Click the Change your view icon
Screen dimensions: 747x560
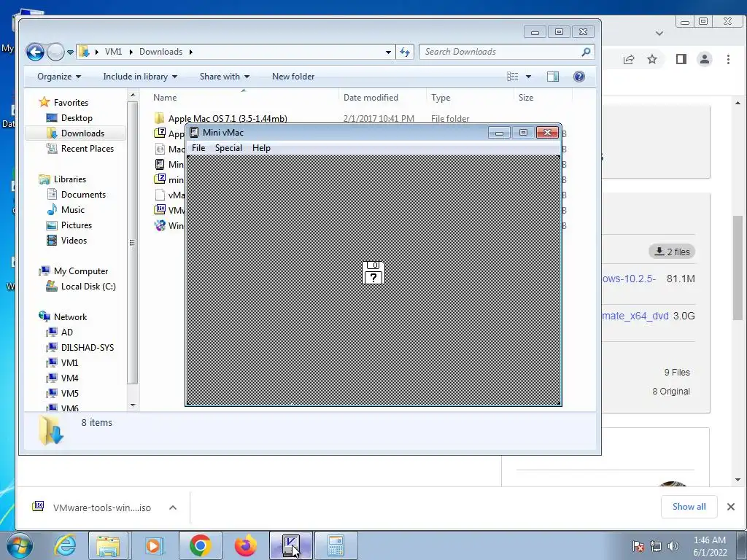click(x=513, y=77)
